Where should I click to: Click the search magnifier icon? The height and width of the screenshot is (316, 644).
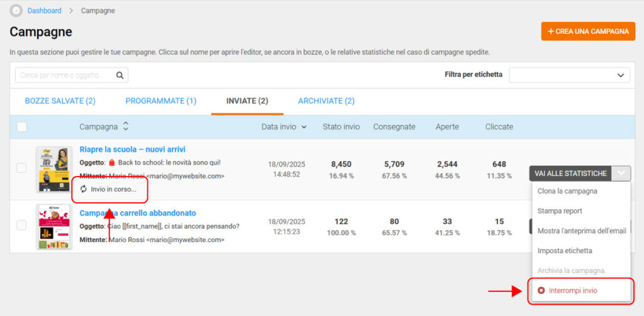(119, 75)
